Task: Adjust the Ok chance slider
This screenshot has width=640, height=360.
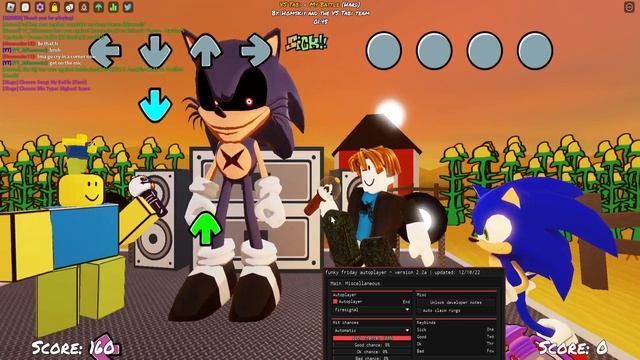Action: point(372,352)
